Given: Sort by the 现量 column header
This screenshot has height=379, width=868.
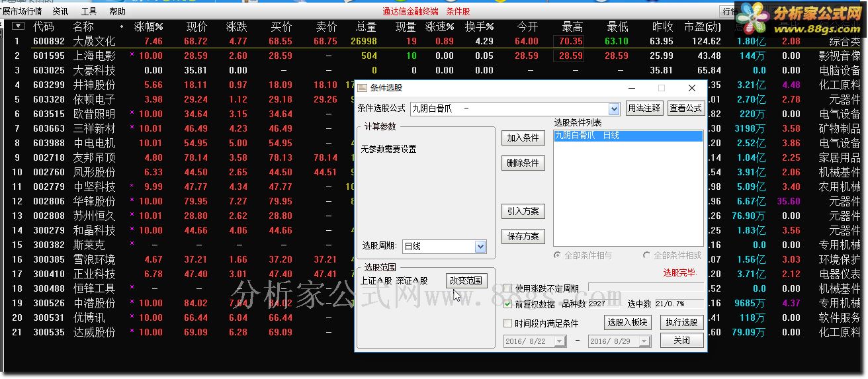Looking at the screenshot, I should (406, 26).
